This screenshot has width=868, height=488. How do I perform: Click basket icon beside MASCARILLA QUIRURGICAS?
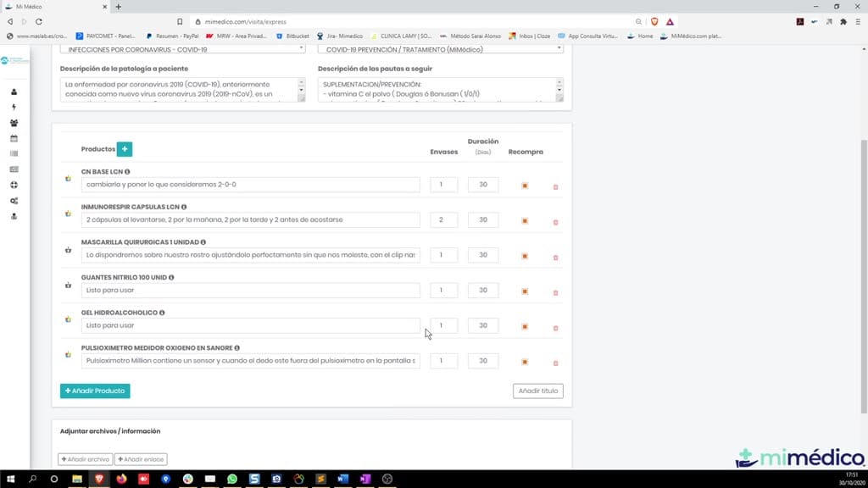[68, 250]
